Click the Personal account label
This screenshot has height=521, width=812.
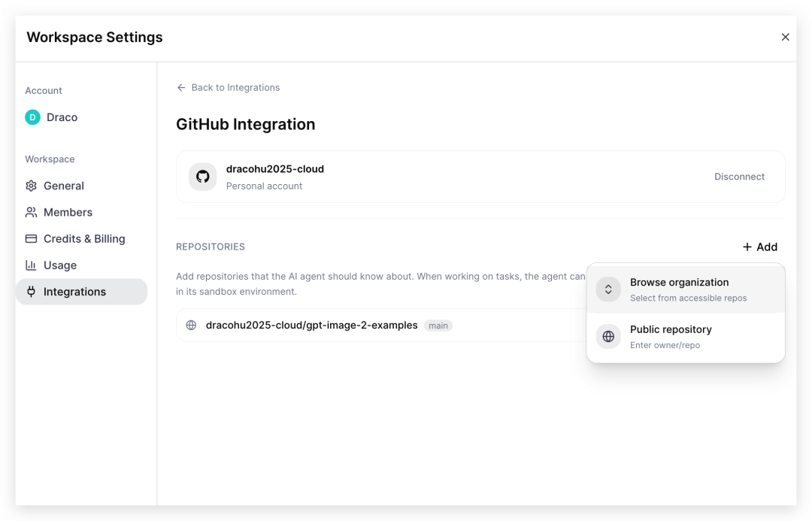pos(264,186)
